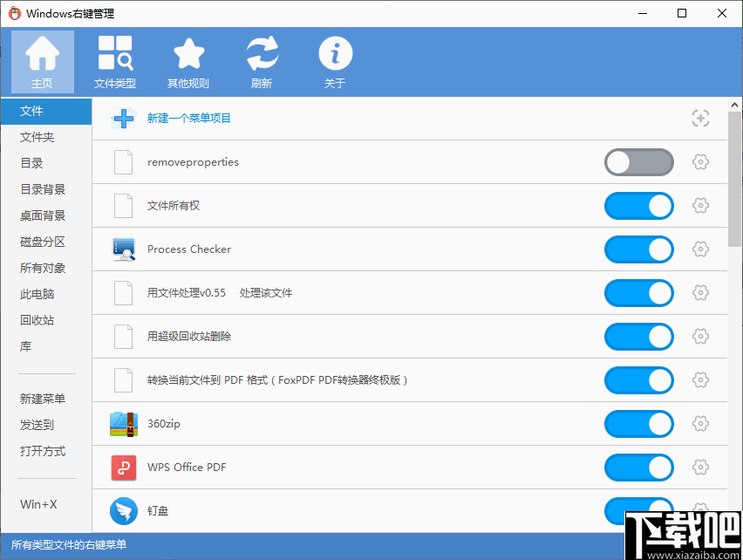Open settings gear for Process Checker
The width and height of the screenshot is (743, 560).
(700, 249)
